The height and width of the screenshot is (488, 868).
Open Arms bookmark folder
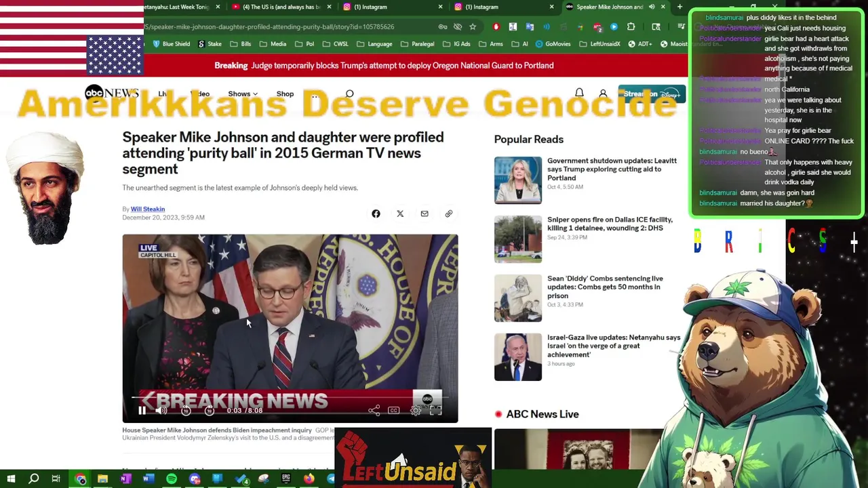click(x=490, y=44)
